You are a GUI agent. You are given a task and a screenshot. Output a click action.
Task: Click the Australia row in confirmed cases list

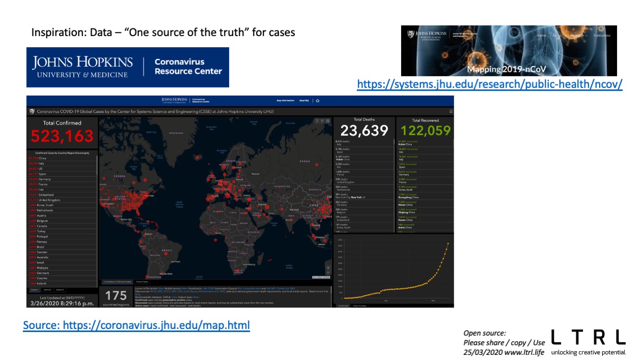coord(61,257)
